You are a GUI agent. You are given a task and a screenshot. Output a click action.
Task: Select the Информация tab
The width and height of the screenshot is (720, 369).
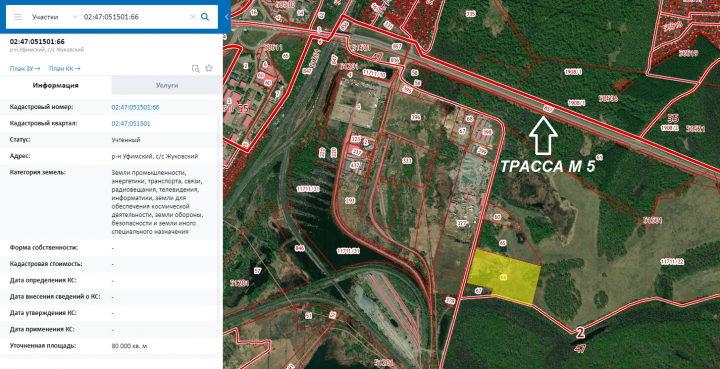point(56,85)
